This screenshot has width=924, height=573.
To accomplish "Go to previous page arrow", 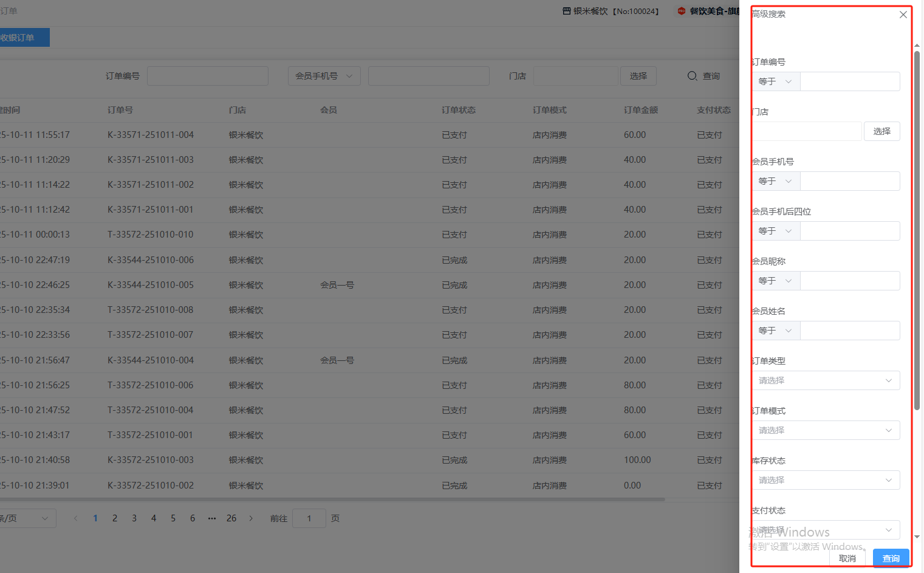I will pyautogui.click(x=75, y=518).
